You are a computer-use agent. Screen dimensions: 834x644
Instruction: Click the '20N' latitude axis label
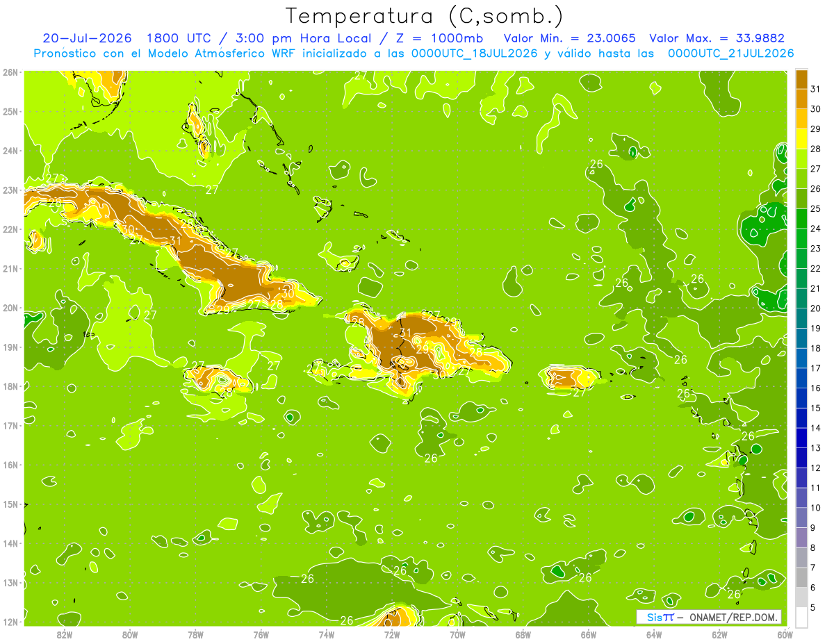10,308
